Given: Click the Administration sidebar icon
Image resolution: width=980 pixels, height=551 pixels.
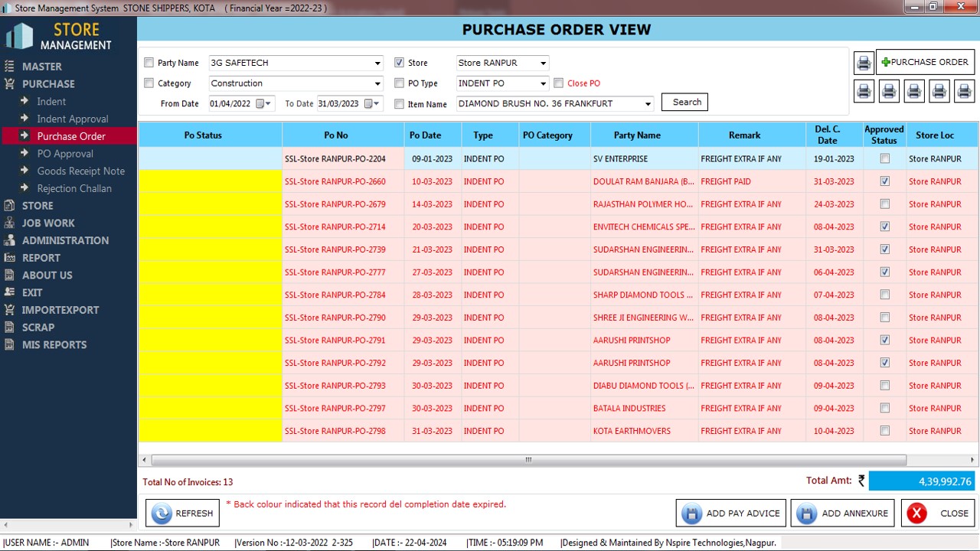Looking at the screenshot, I should [9, 240].
